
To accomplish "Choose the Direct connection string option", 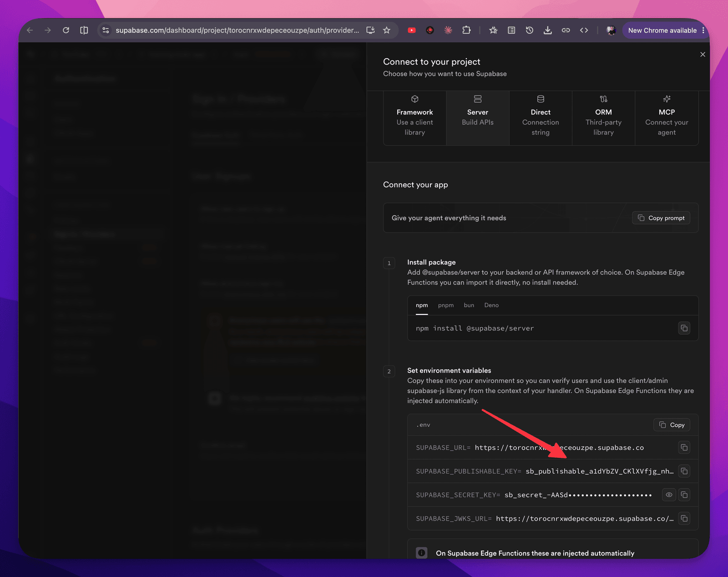I will tap(541, 118).
